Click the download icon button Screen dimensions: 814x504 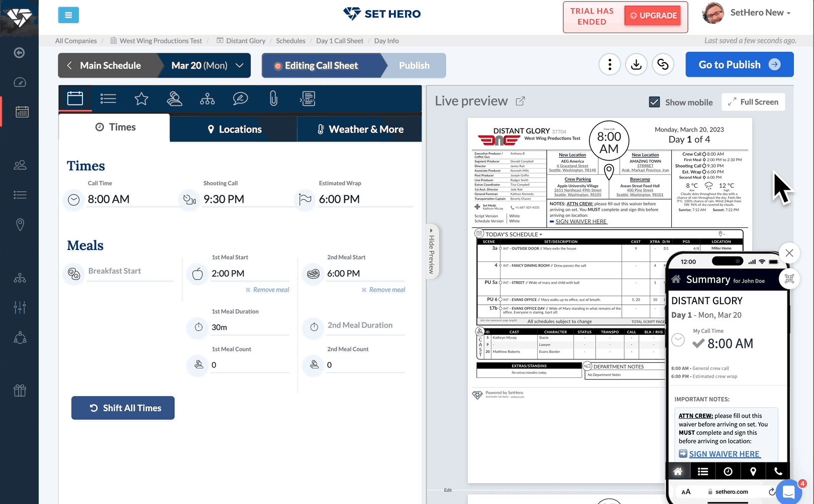coord(636,65)
